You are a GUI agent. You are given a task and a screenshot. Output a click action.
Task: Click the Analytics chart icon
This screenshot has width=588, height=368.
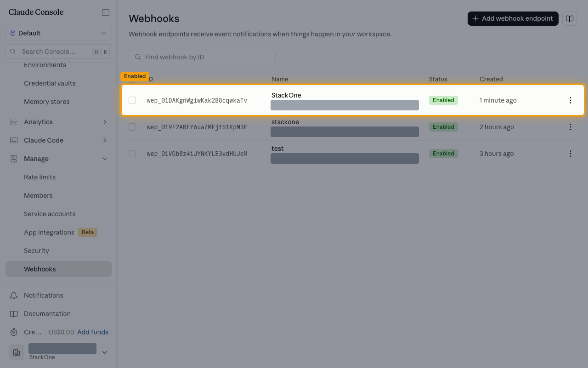[x=14, y=122]
